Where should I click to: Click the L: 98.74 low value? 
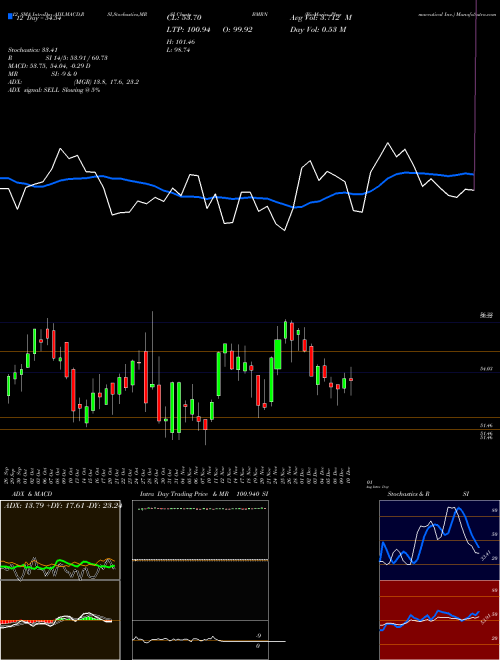point(178,50)
